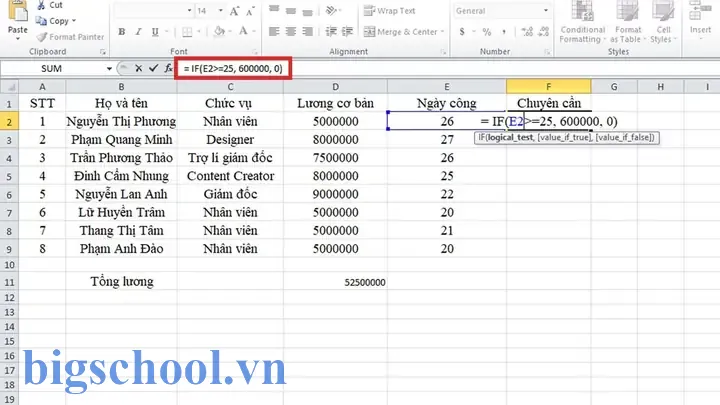720x405 pixels.
Task: Click the Copy button
Action: [x=52, y=21]
